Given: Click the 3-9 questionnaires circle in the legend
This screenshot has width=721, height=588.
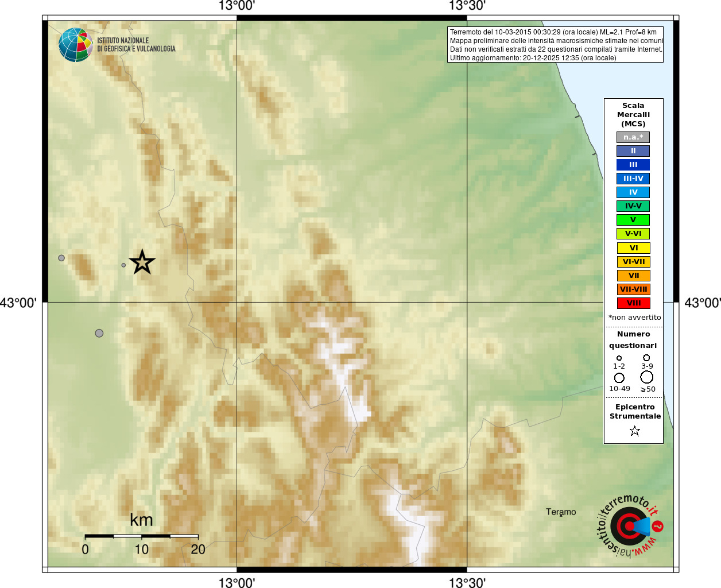Looking at the screenshot, I should tap(646, 358).
